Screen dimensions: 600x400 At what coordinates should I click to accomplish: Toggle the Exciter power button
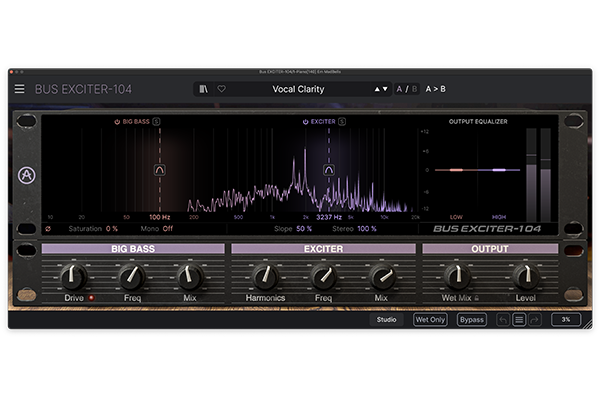click(305, 122)
